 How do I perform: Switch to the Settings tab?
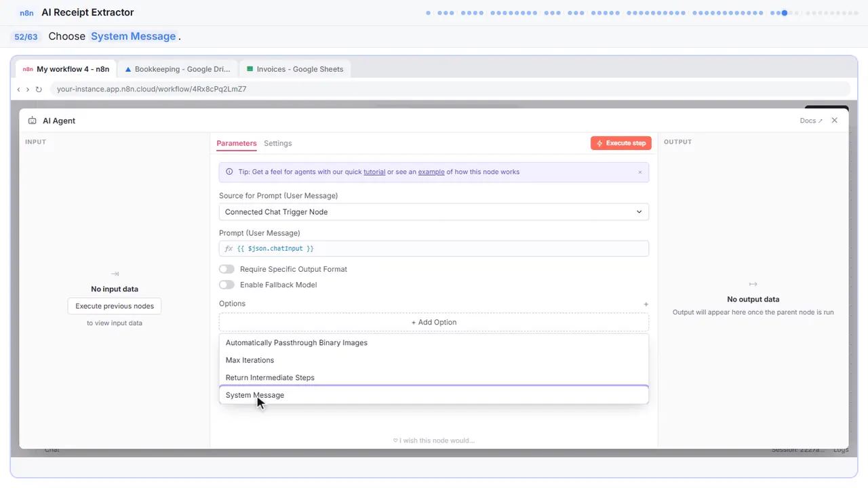tap(278, 144)
